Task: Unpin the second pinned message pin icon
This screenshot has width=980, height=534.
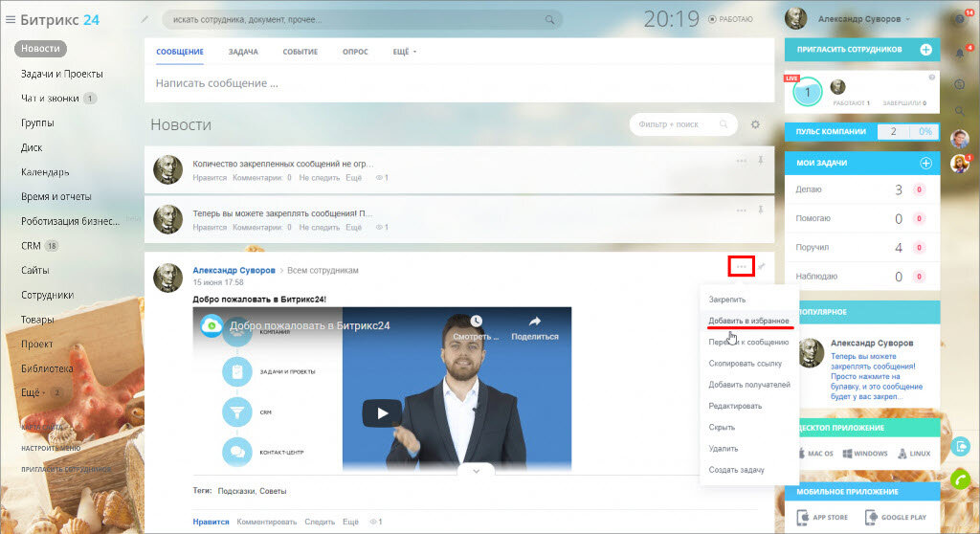Action: click(761, 211)
